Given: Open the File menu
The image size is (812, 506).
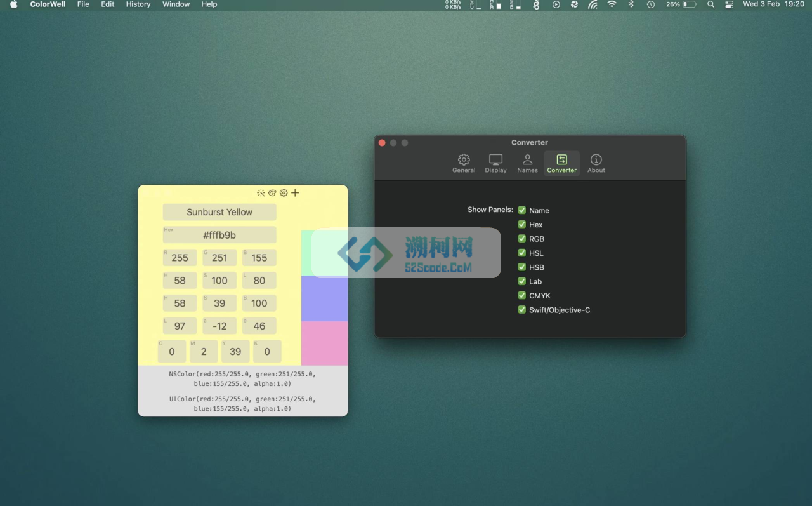Looking at the screenshot, I should point(83,4).
